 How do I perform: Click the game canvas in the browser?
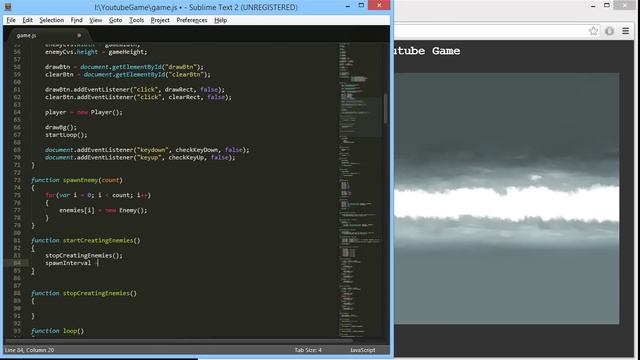click(x=507, y=198)
